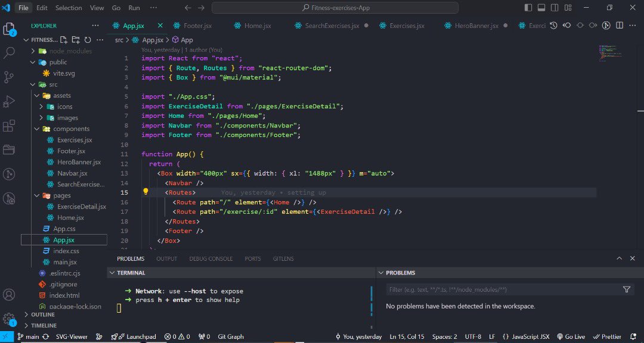Click Customize Layout button
The width and height of the screenshot is (644, 343).
(x=568, y=8)
